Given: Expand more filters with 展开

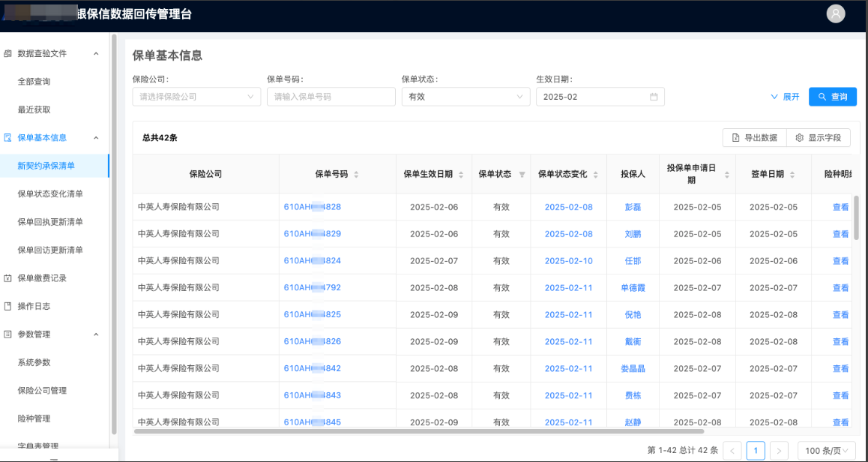Looking at the screenshot, I should [785, 97].
